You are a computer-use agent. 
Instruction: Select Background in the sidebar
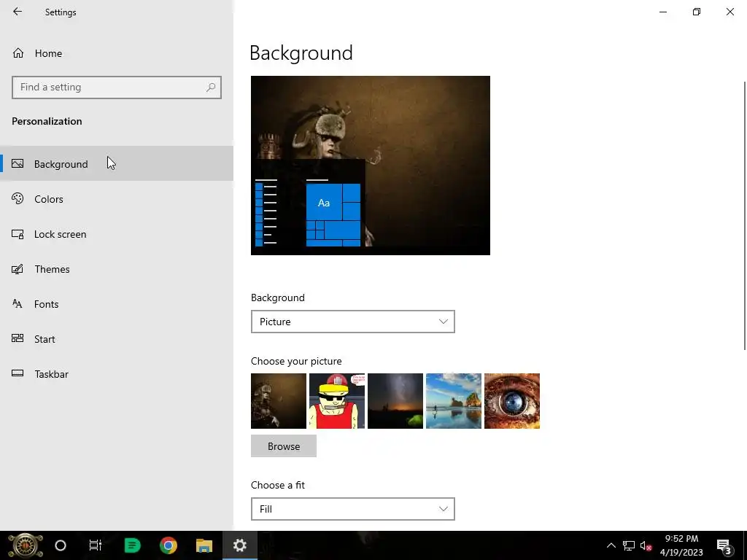click(x=117, y=163)
